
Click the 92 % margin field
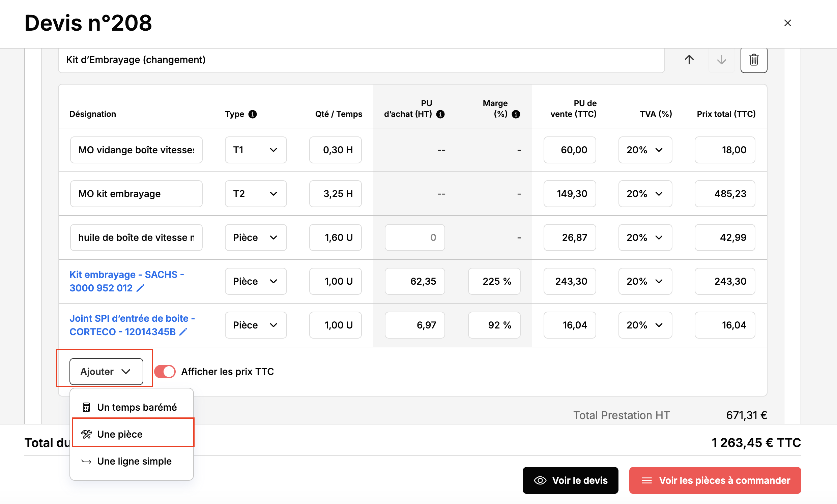[494, 325]
